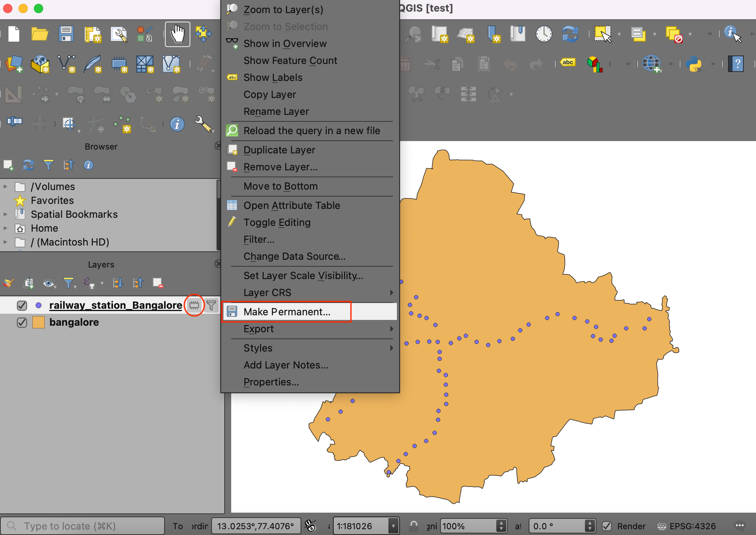Click the blue info icon beside the wrench
Image resolution: width=756 pixels, height=535 pixels.
177,124
